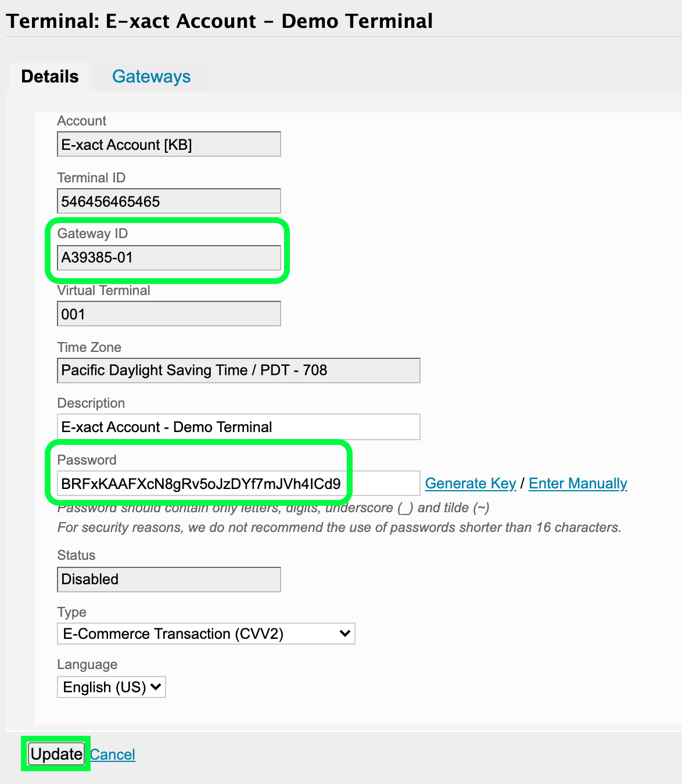Image resolution: width=682 pixels, height=784 pixels.
Task: Switch to the Gateways tab
Action: [x=151, y=76]
